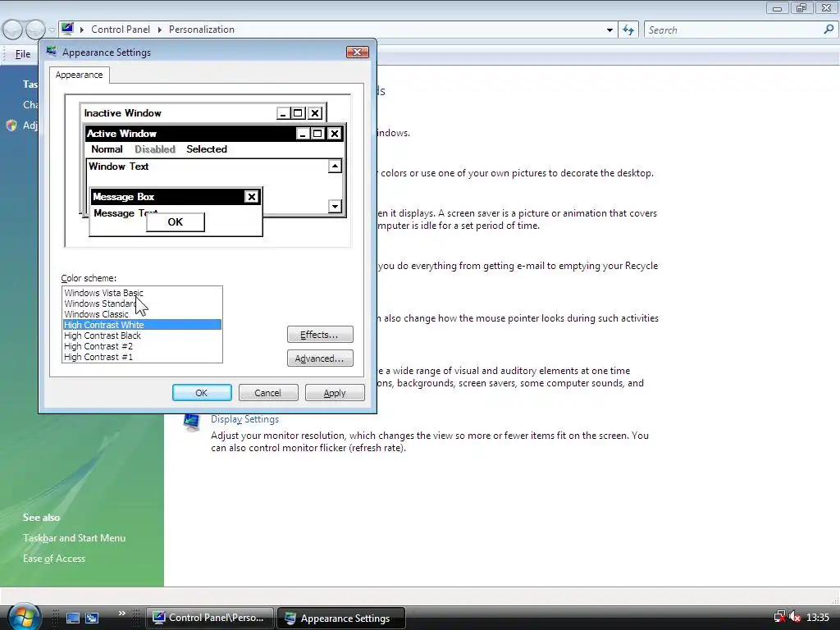This screenshot has height=630, width=840.
Task: Click the Effects... button
Action: coord(320,335)
